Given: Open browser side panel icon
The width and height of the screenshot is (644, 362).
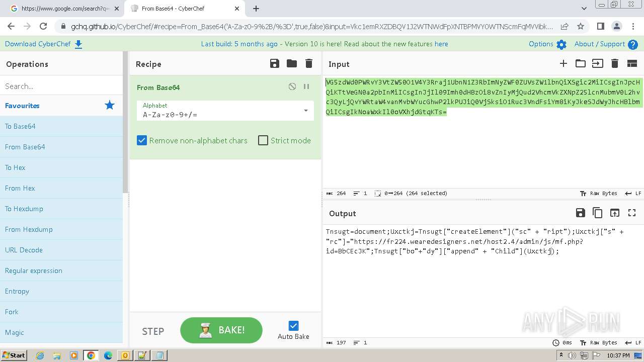Looking at the screenshot, I should click(x=600, y=26).
